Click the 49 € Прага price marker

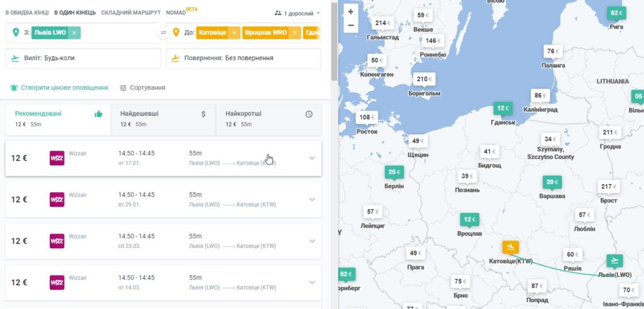click(415, 253)
